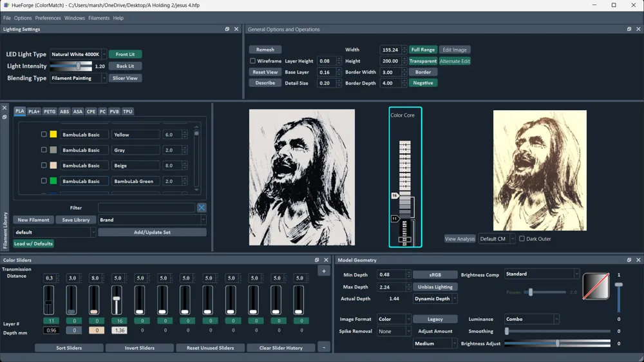The height and width of the screenshot is (362, 644).
Task: Remove a color slider with minus button
Action: (x=324, y=348)
